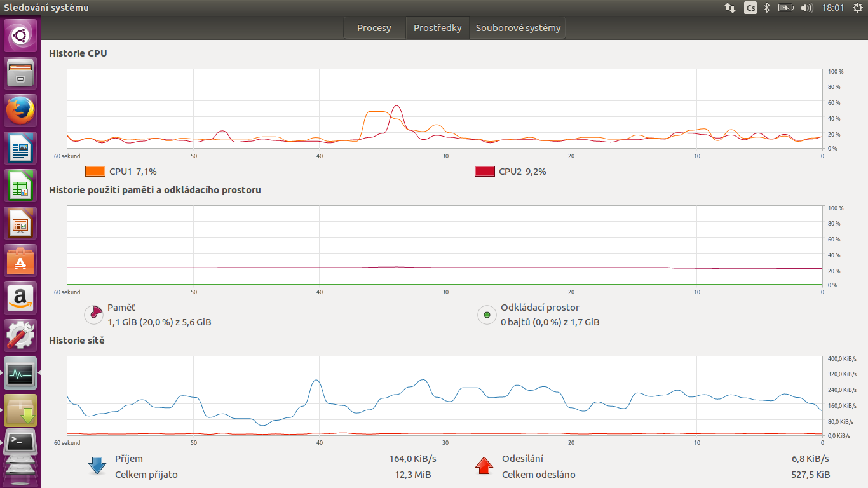Click the System Monitor launcher icon

pyautogui.click(x=20, y=373)
